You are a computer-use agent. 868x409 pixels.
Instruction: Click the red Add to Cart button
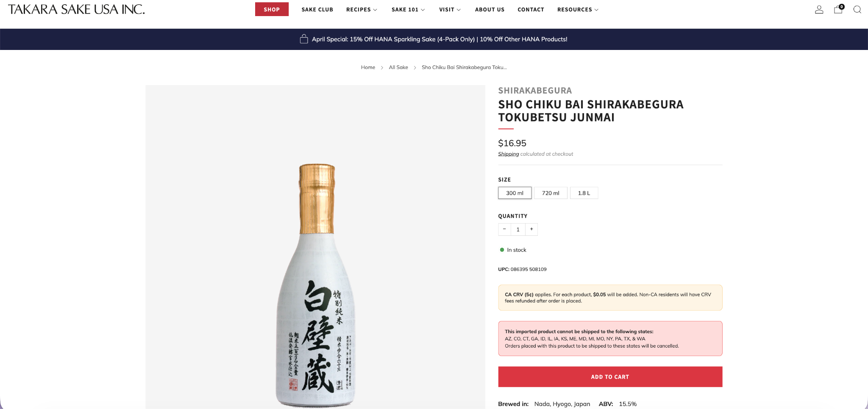(610, 376)
